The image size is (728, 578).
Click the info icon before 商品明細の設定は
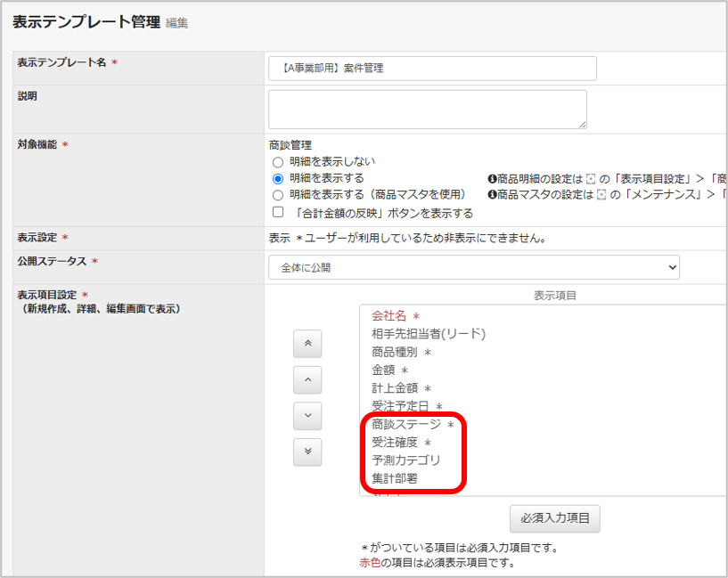[x=492, y=179]
